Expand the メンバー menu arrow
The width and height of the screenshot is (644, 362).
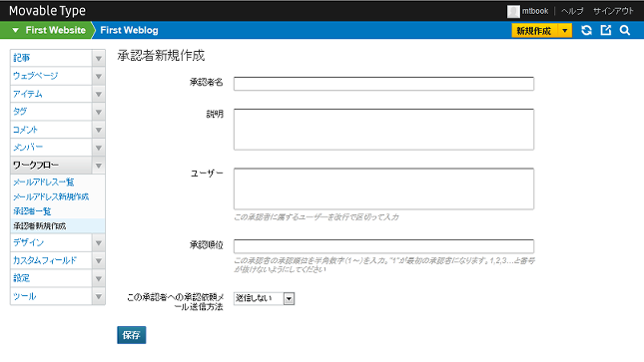pos(99,148)
